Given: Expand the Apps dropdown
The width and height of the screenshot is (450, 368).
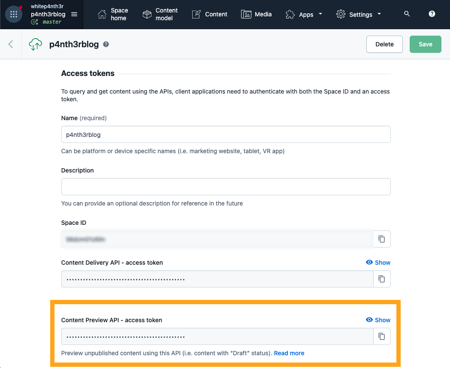Looking at the screenshot, I should tap(304, 14).
